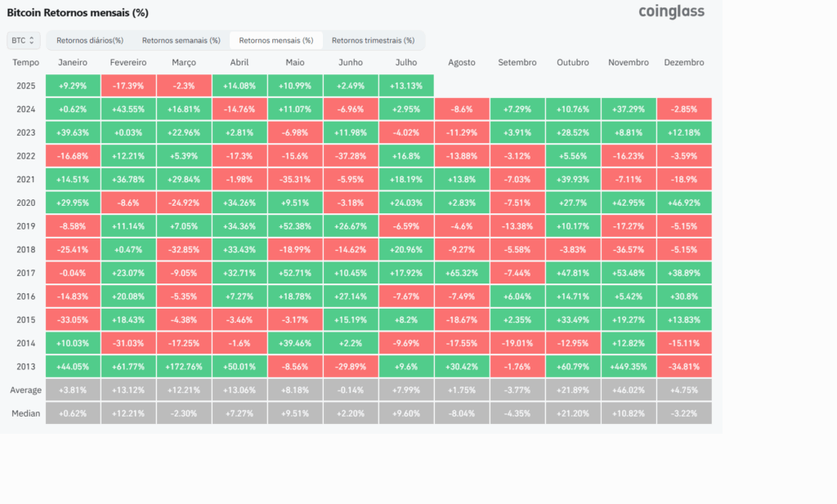This screenshot has height=504, width=837.
Task: Click the 2018 Novembro -36.57% cell
Action: pos(629,250)
